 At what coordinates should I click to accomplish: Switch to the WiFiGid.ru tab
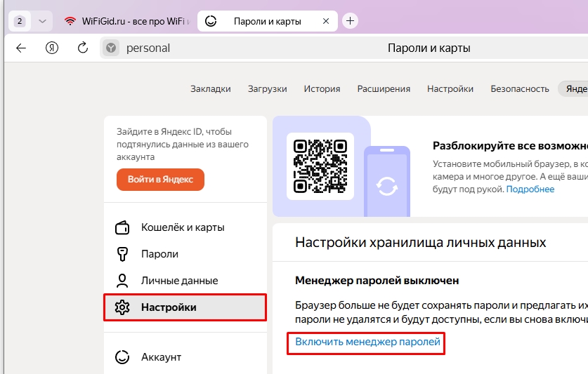[x=126, y=21]
